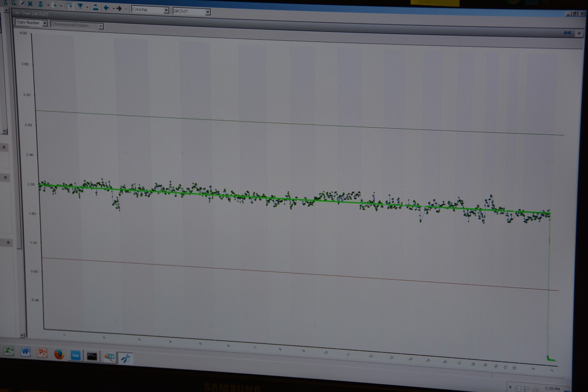Click the blue X delete icon in toolbar

tap(30, 4)
